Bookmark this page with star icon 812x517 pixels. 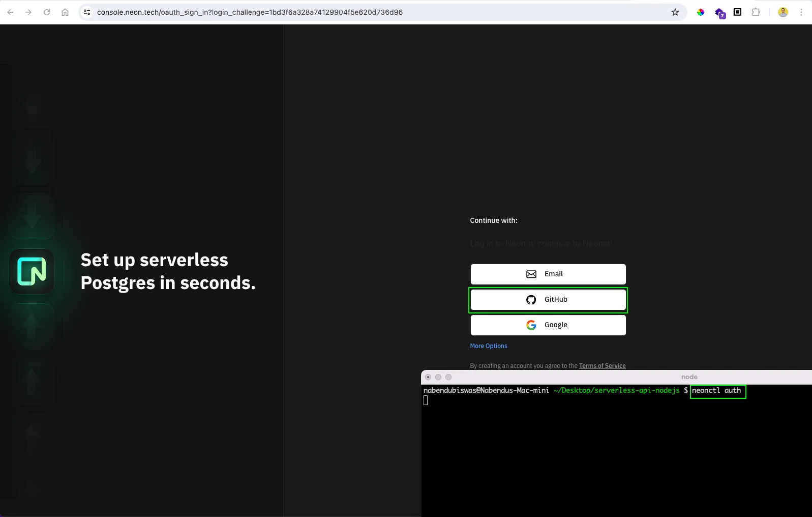[675, 12]
